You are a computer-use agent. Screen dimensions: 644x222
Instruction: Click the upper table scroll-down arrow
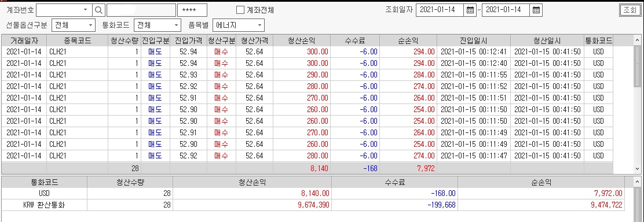[638, 168]
